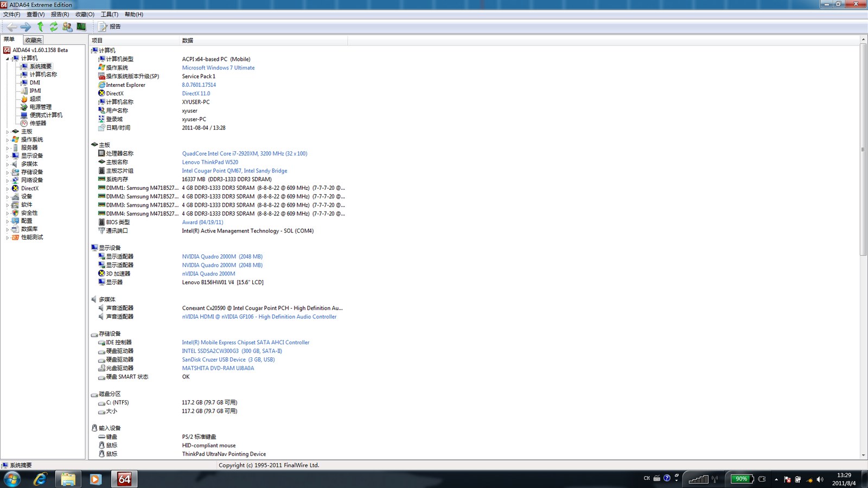Screen dimensions: 868x488
Task: Open the 报告(R) menu
Action: [60, 14]
